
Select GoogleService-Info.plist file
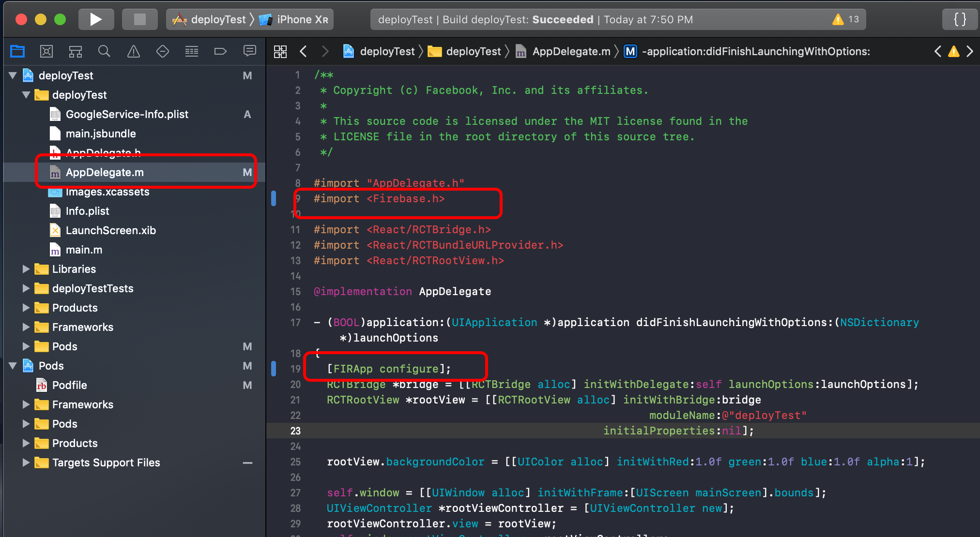point(127,114)
